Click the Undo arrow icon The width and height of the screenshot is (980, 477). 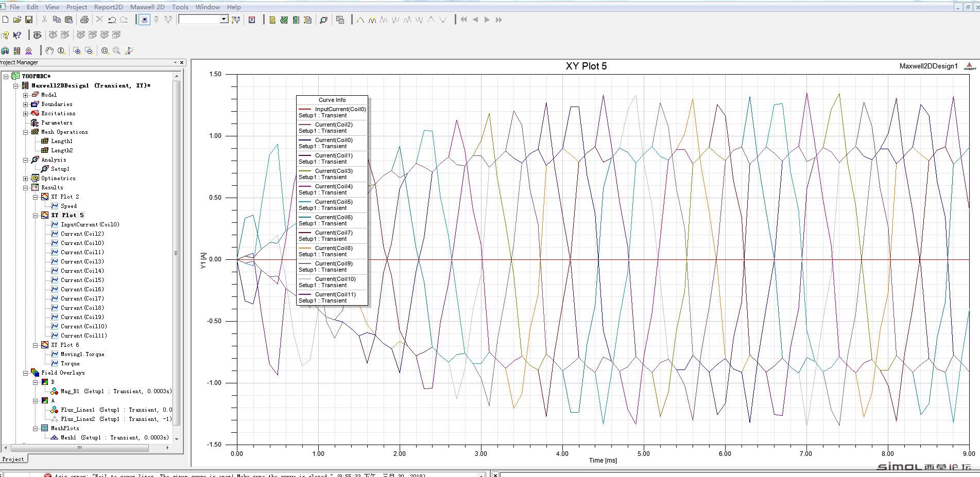tap(112, 20)
